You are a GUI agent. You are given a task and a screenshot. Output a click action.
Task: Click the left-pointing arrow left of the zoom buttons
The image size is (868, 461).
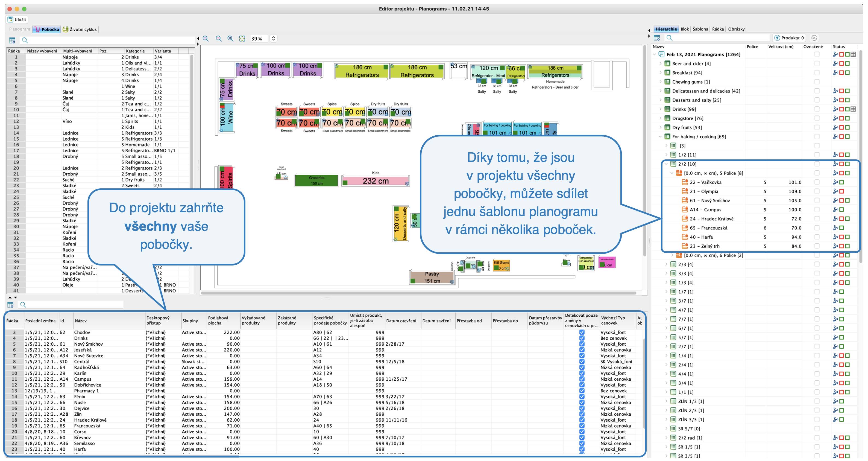198,39
